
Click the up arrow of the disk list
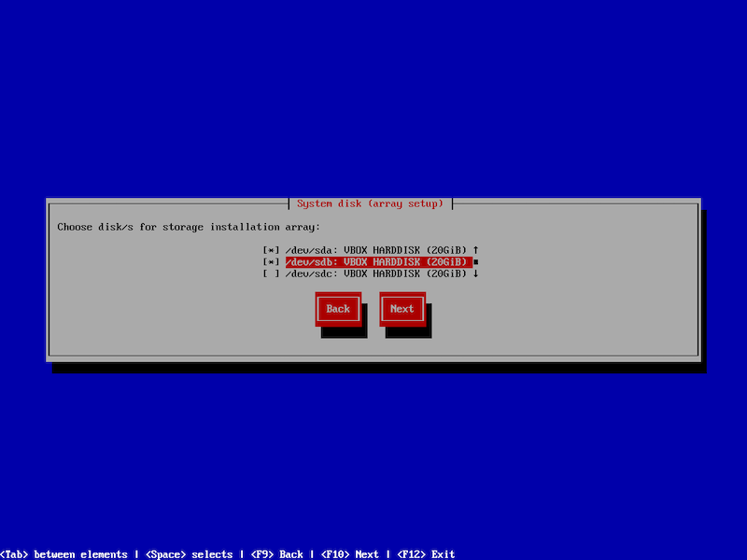[475, 250]
